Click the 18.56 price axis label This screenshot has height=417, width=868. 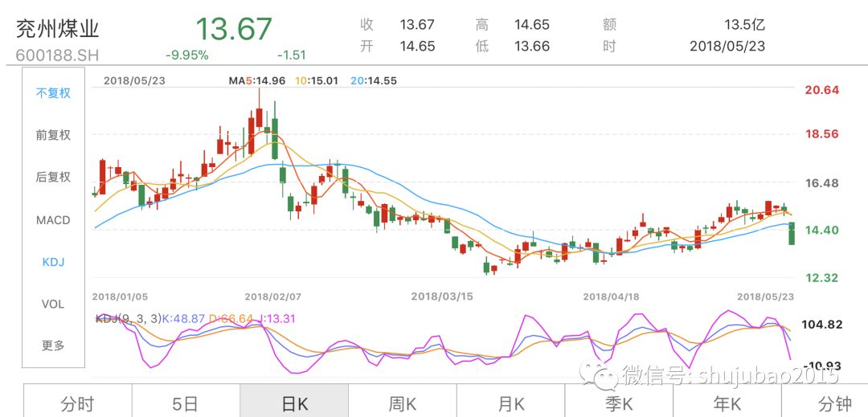click(822, 134)
